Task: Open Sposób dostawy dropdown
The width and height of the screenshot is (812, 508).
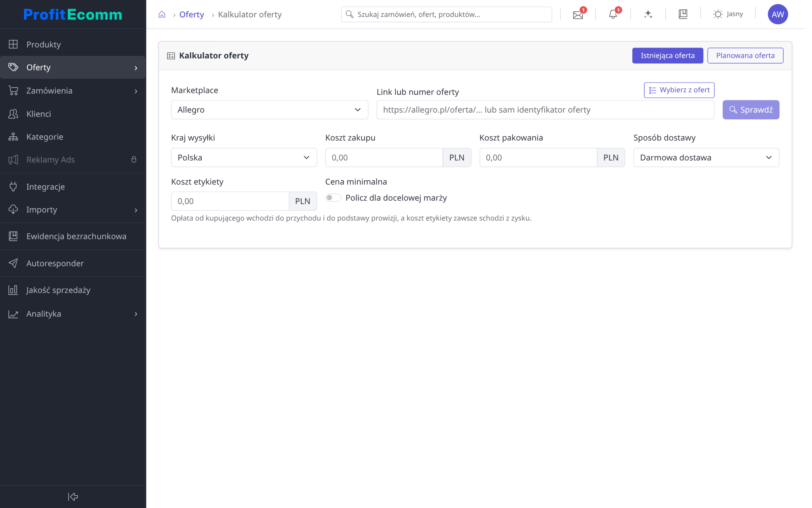Action: [x=706, y=157]
